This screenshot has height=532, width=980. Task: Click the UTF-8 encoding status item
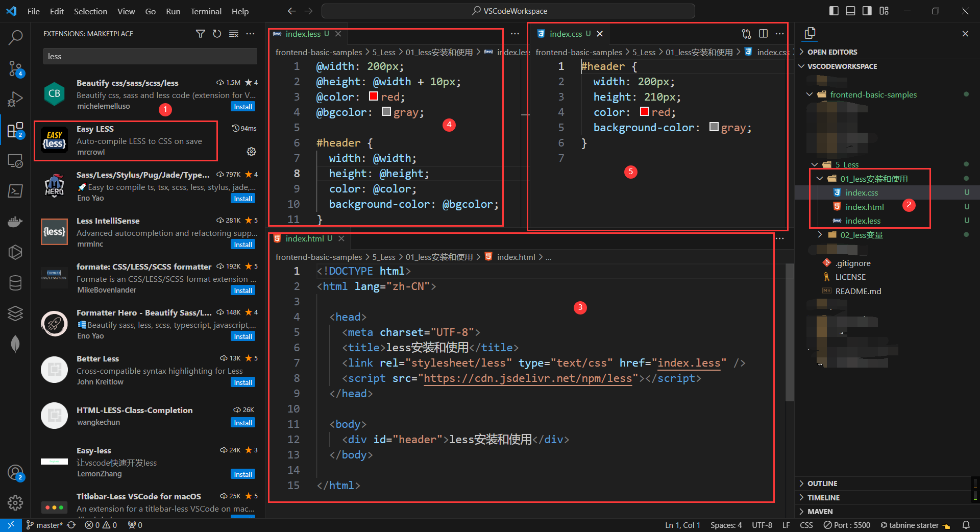(x=762, y=525)
